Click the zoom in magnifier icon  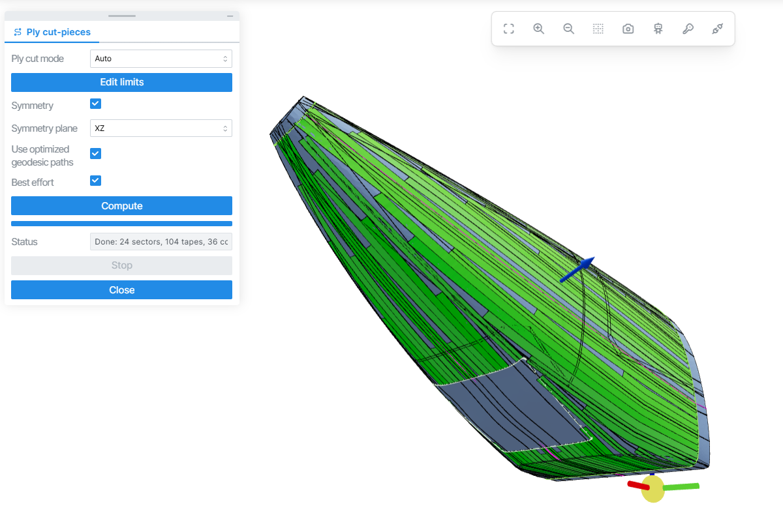pyautogui.click(x=539, y=29)
